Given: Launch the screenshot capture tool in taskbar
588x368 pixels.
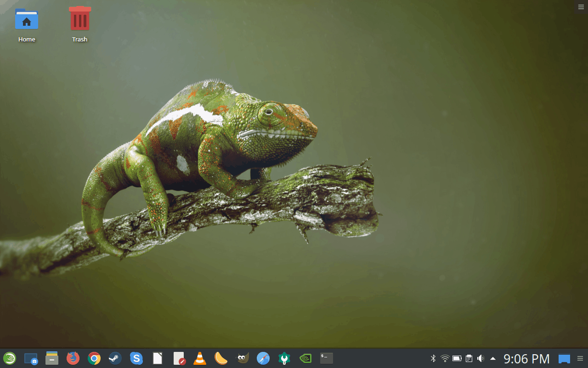Looking at the screenshot, I should [x=31, y=358].
